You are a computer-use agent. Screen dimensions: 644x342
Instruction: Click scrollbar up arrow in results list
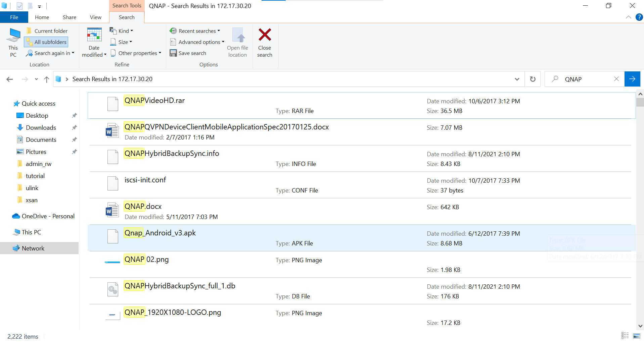640,94
